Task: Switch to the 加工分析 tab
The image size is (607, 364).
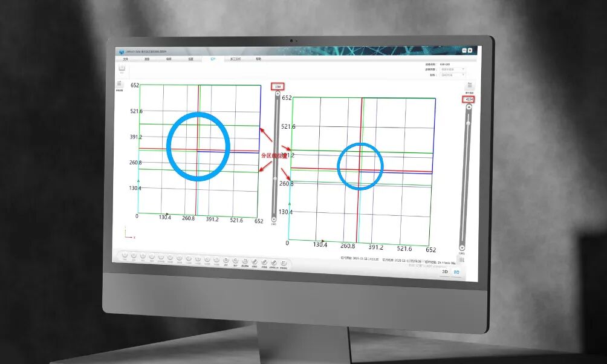Action: (235, 59)
